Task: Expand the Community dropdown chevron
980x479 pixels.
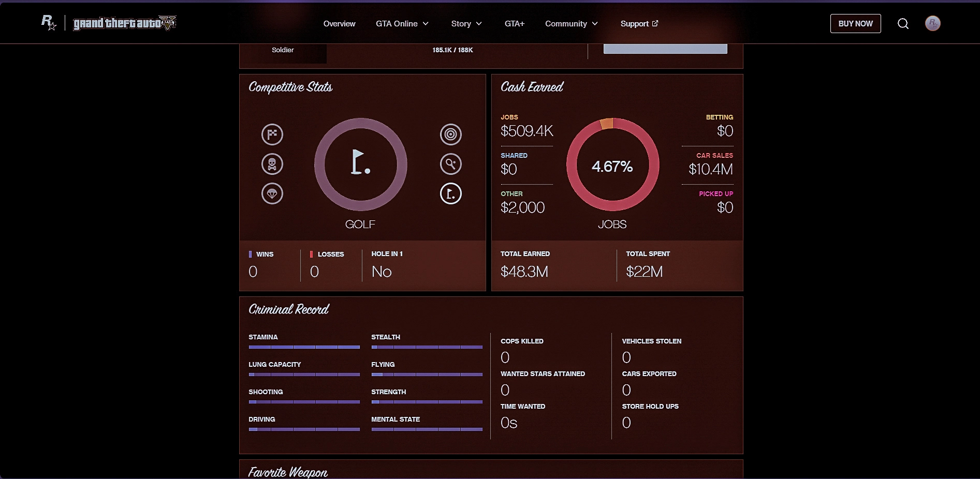Action: click(595, 24)
